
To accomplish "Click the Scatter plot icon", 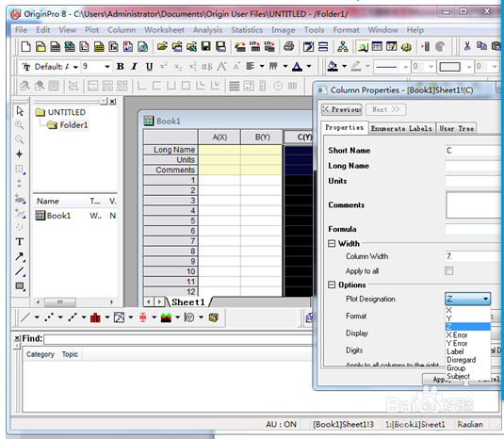I will 49,317.
